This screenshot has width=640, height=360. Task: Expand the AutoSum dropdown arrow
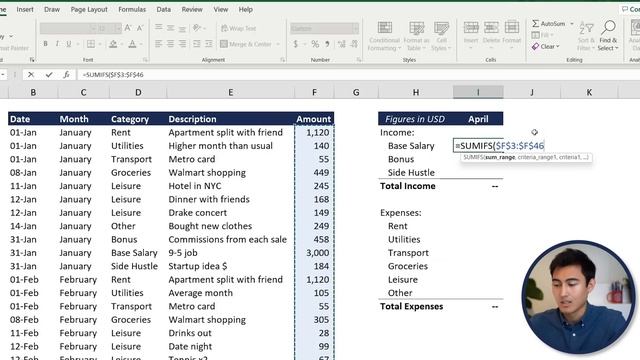pyautogui.click(x=571, y=24)
